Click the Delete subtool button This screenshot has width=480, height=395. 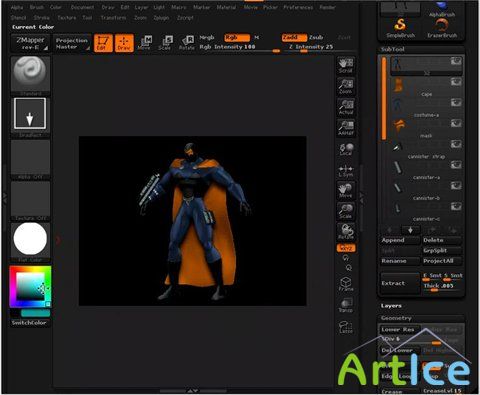point(442,240)
